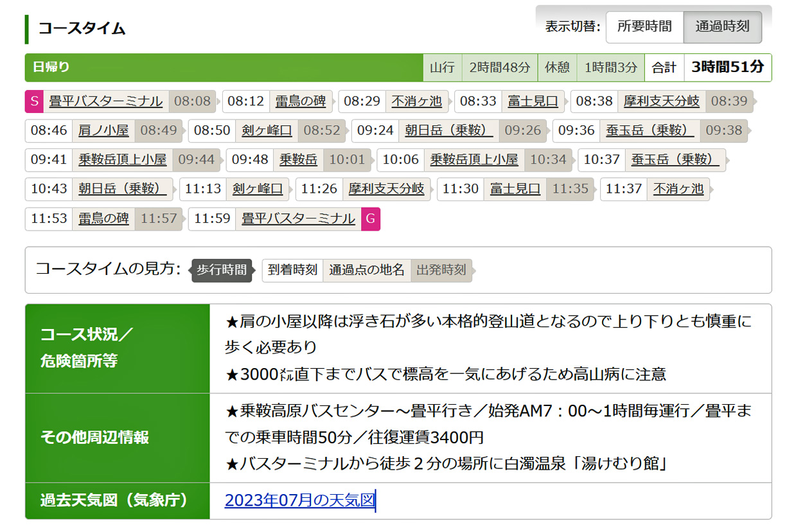787x532 pixels.
Task: Click 乗鞍岳 summit link arriving 09:48
Action: 299,160
